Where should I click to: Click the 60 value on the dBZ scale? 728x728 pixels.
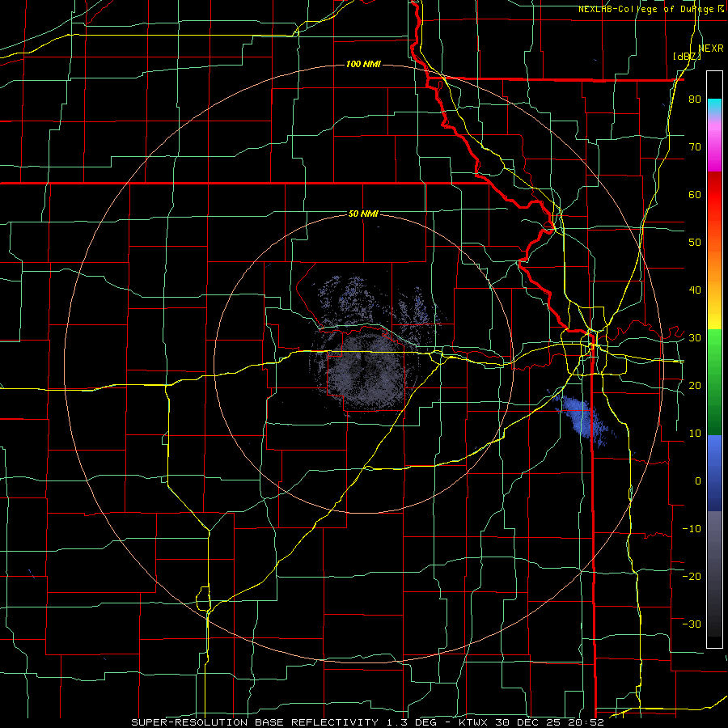point(695,194)
